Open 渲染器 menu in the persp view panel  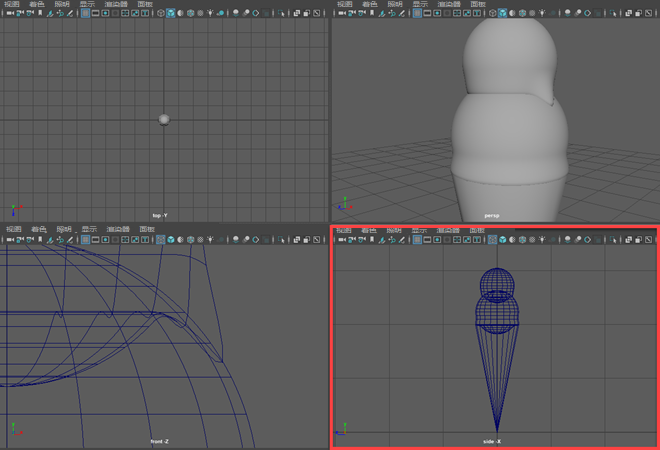coord(449,4)
